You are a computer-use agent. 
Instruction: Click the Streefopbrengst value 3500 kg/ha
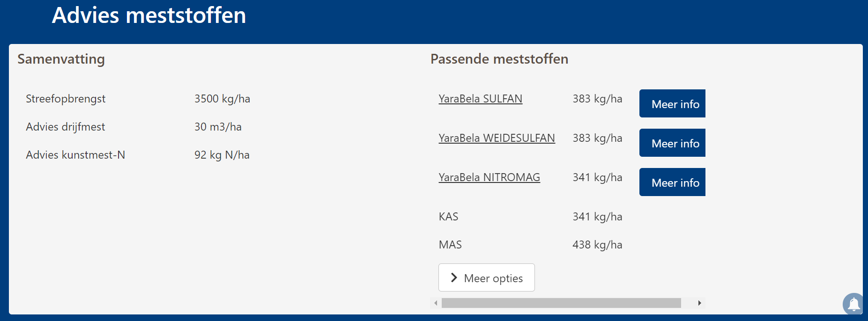click(x=222, y=99)
